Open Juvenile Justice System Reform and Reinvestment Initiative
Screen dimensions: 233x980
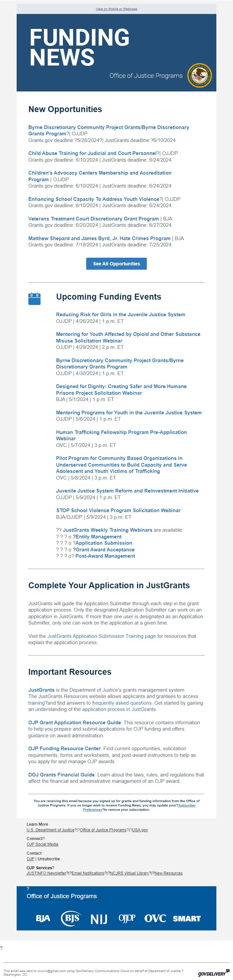(x=127, y=491)
